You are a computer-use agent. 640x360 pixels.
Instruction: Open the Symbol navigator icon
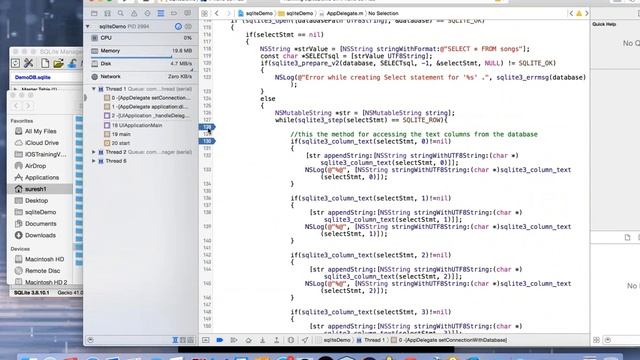click(x=107, y=13)
